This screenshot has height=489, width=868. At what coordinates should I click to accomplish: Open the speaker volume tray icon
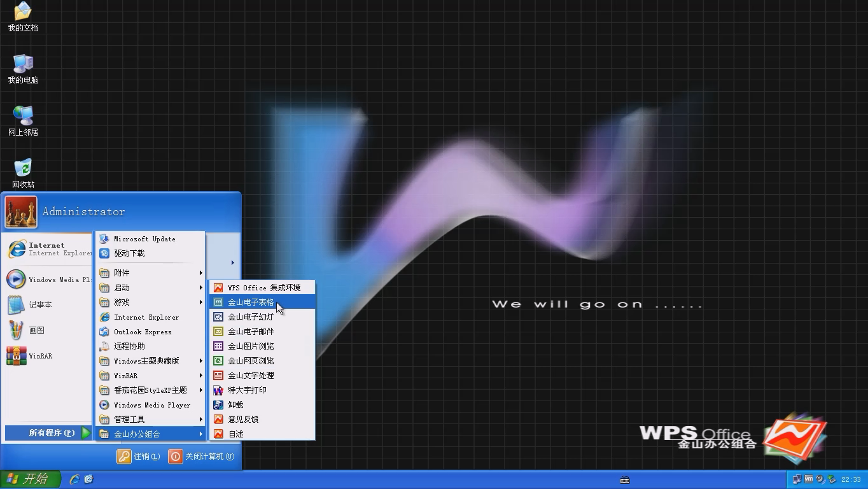point(820,479)
